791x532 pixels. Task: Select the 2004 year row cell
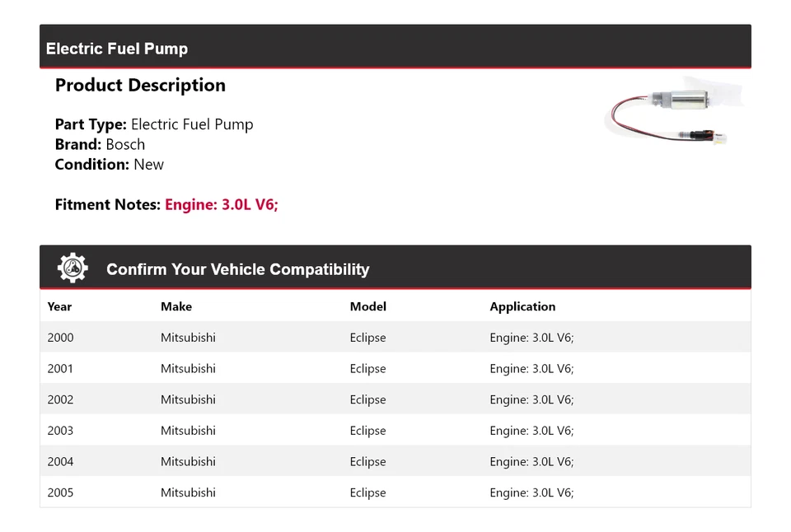[60, 462]
